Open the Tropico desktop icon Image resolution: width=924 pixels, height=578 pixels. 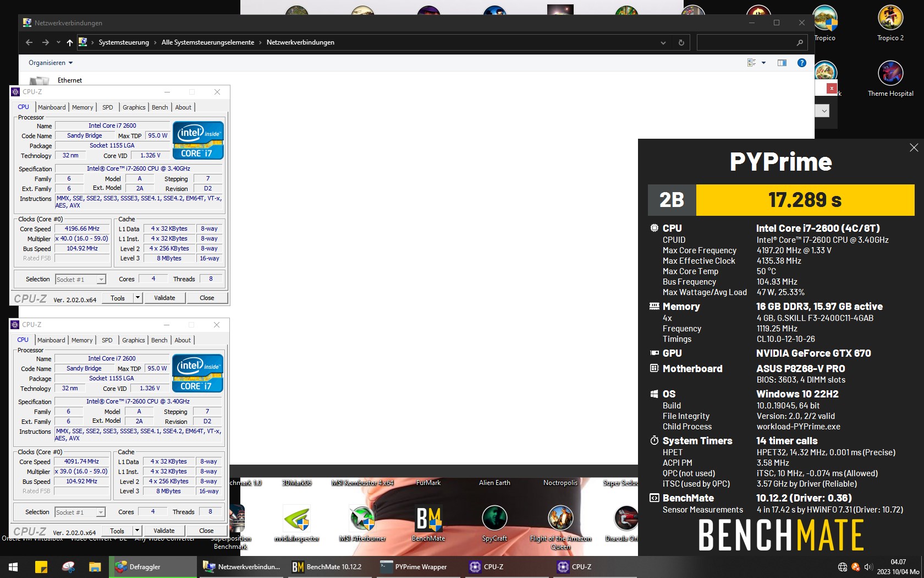825,23
